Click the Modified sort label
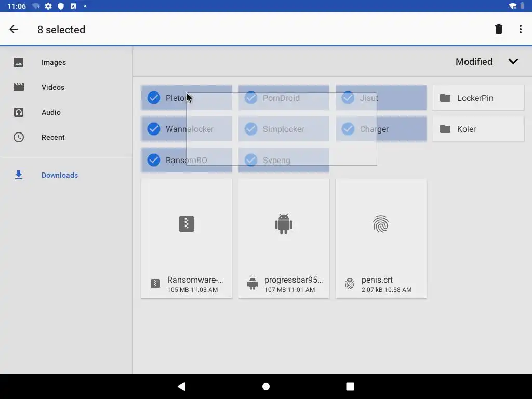Screen dimensions: 532x399 tap(474, 62)
